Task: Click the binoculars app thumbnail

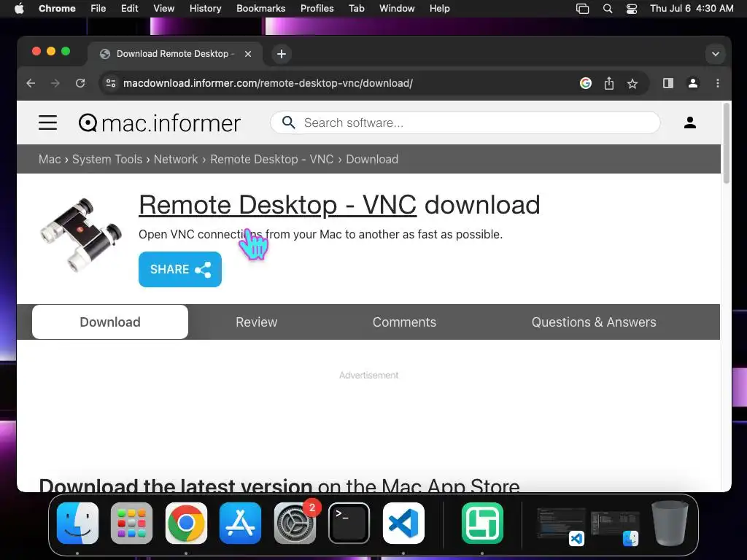Action: coord(80,235)
